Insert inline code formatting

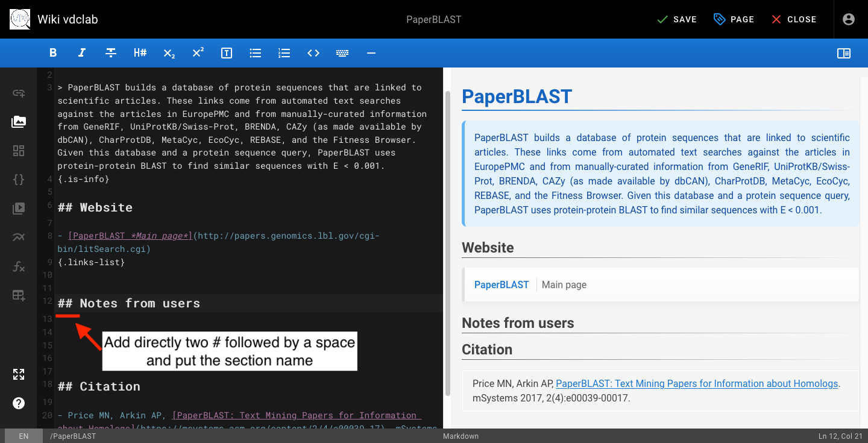(313, 53)
